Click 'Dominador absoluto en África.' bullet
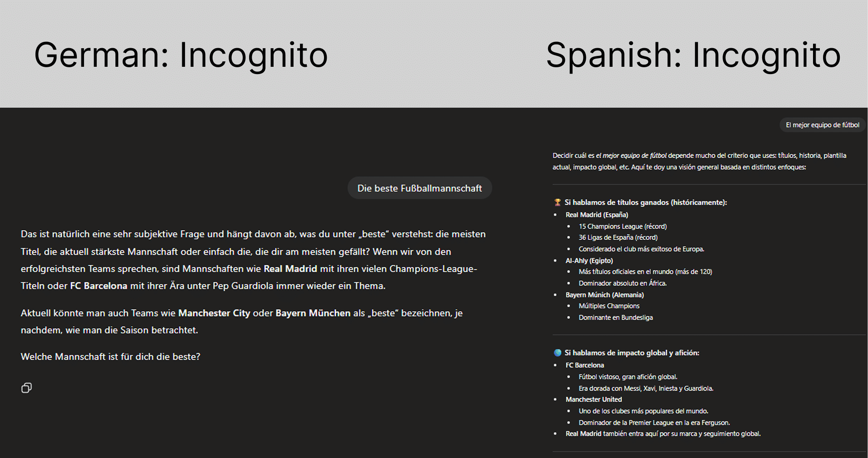The height and width of the screenshot is (458, 868). (623, 283)
